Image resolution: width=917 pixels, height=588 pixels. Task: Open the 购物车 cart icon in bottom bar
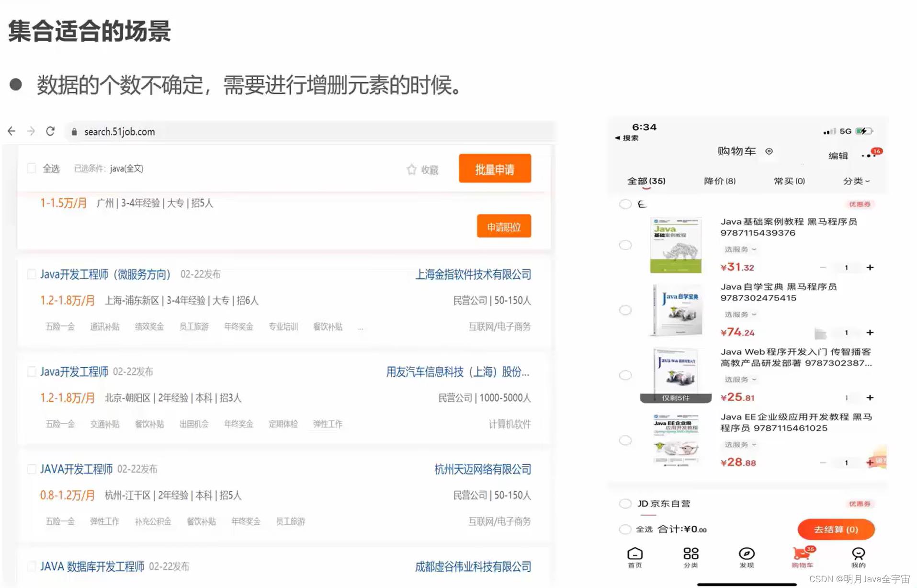[x=802, y=554]
